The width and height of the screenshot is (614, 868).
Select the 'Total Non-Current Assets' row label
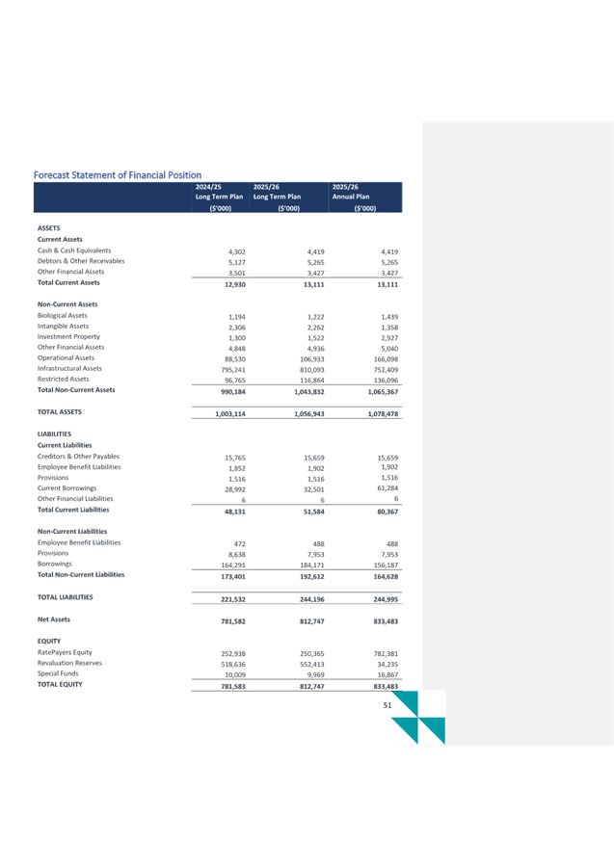[x=76, y=390]
